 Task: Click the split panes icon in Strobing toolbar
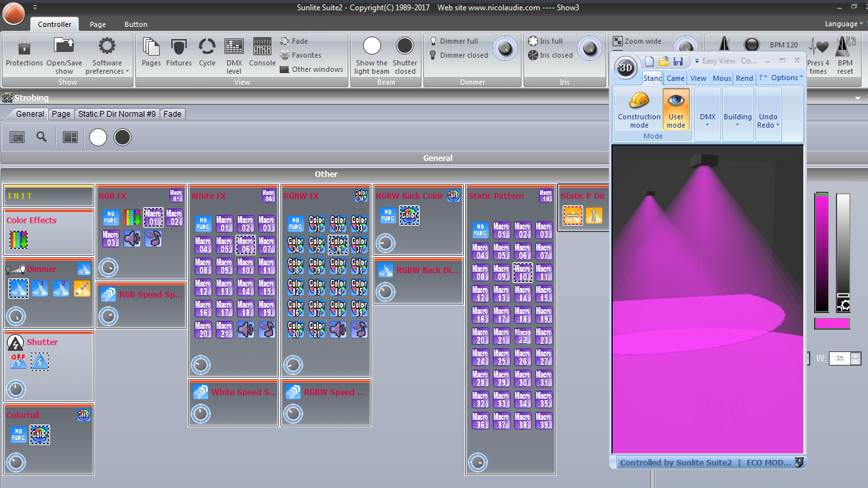(x=70, y=137)
